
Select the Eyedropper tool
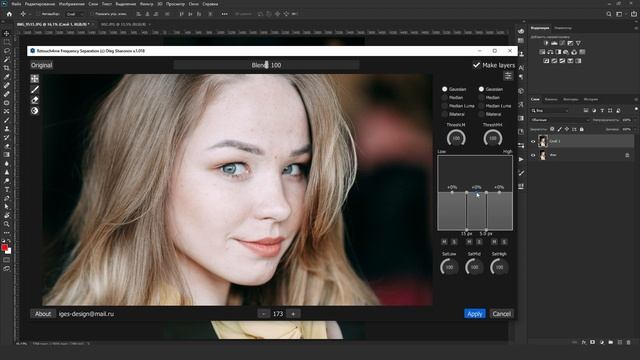pos(7,77)
